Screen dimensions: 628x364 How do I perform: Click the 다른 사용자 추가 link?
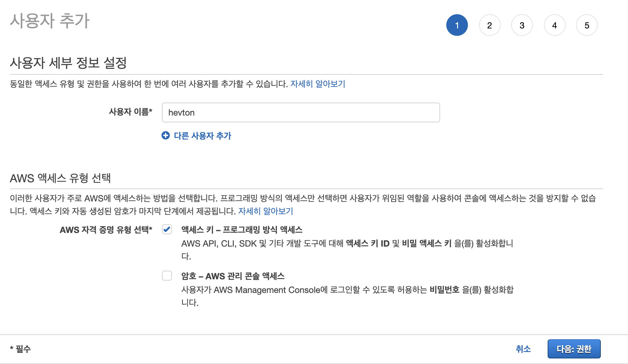coord(202,136)
